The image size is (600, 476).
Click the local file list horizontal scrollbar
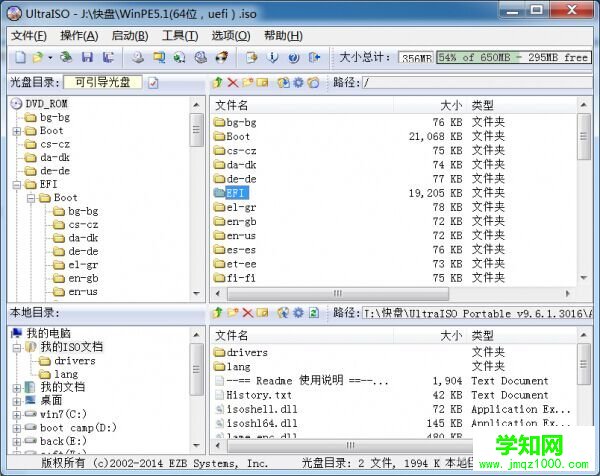pyautogui.click(x=350, y=445)
